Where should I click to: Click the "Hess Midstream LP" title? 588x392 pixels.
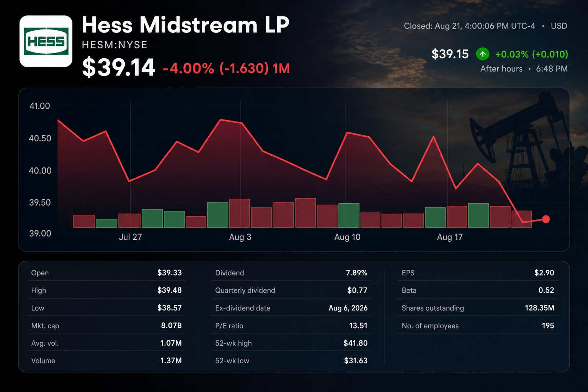(x=186, y=25)
